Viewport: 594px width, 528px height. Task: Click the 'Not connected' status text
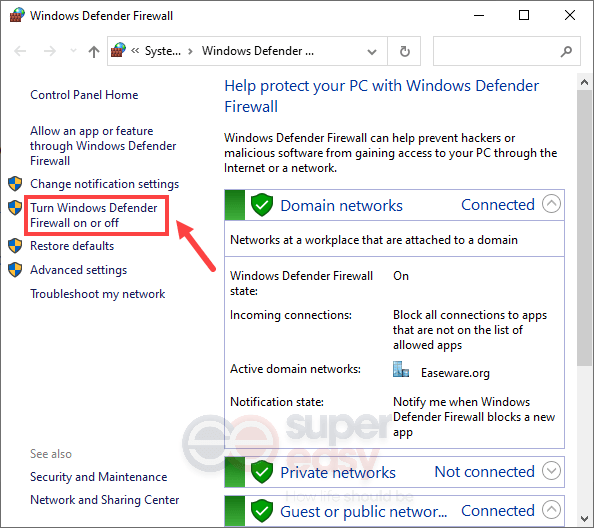click(x=485, y=472)
